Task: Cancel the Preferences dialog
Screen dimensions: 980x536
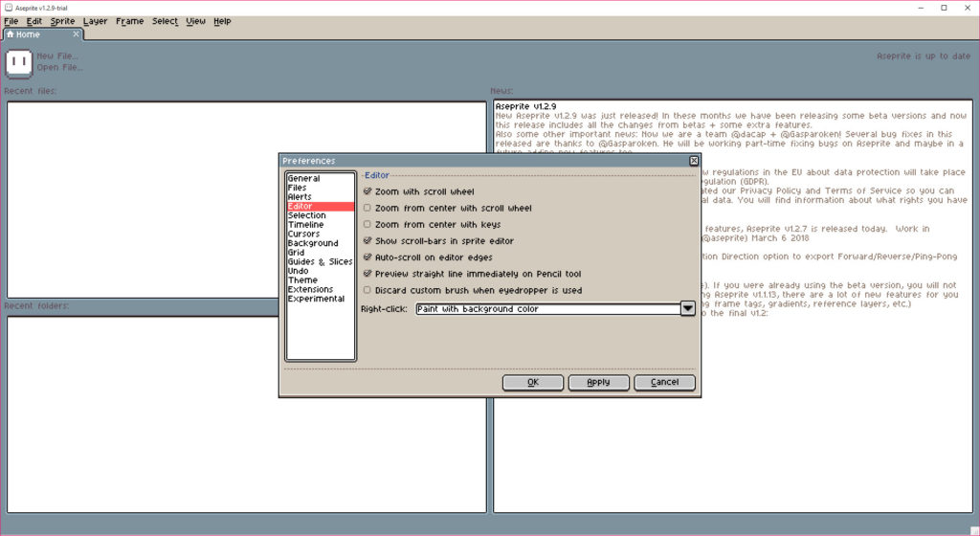Action: 664,382
